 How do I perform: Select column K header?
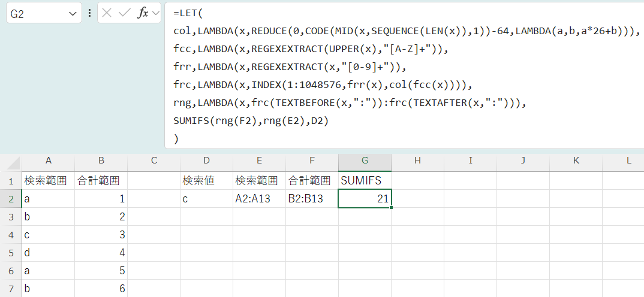[576, 161]
